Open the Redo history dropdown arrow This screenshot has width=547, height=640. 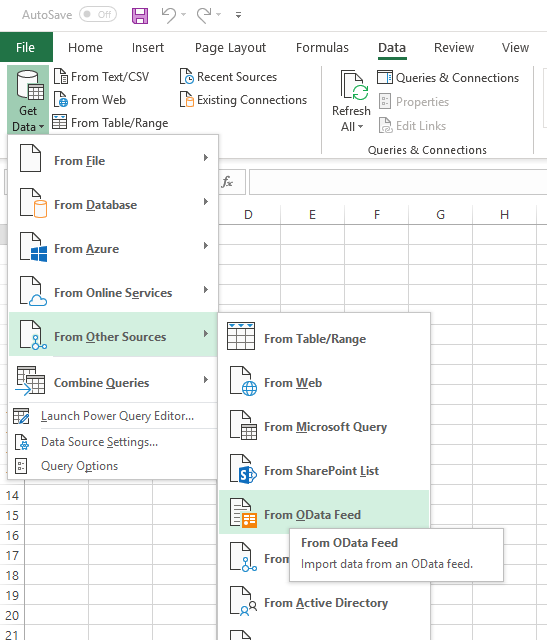pyautogui.click(x=219, y=15)
